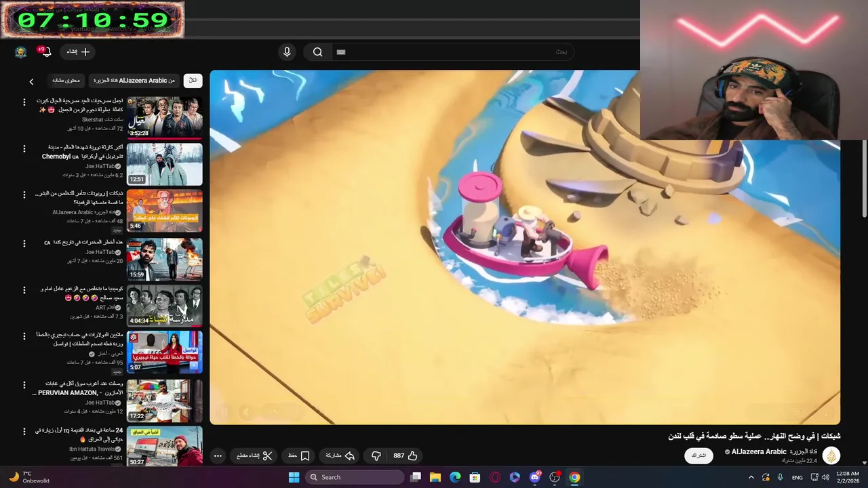
Task: Subscribe with the اشتراك button
Action: pos(698,455)
